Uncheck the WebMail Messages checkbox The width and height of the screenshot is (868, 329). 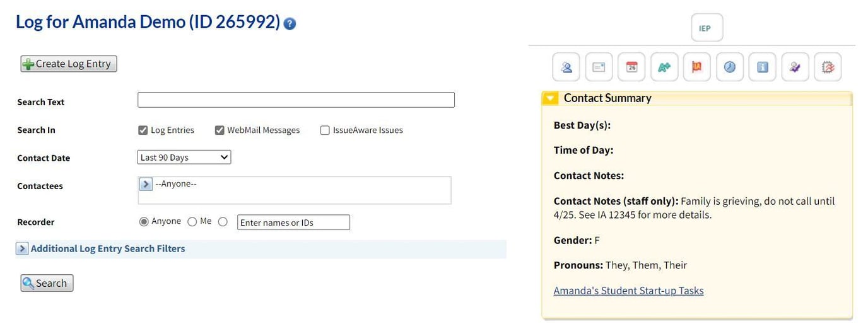(220, 130)
